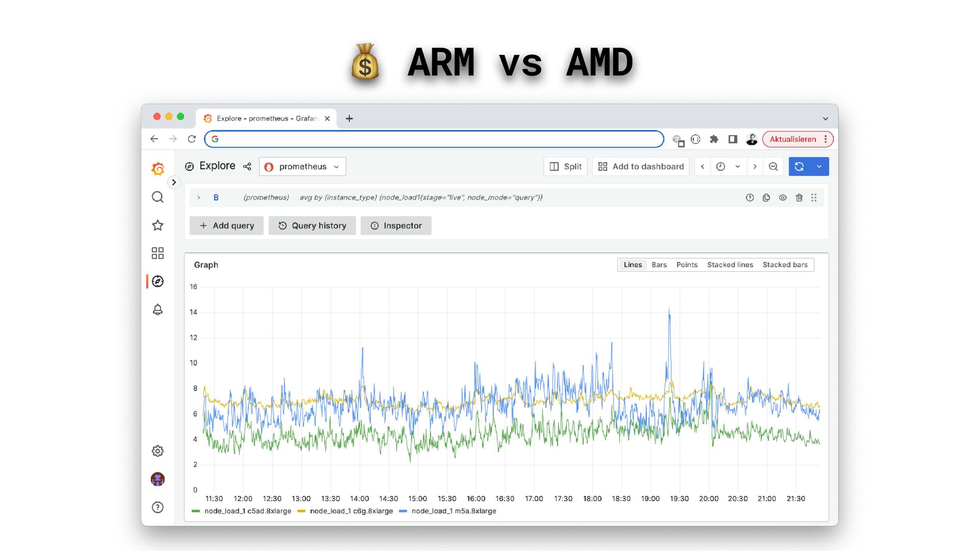Viewport: 980px width, 551px height.
Task: Click the share Explore link icon
Action: coord(247,166)
